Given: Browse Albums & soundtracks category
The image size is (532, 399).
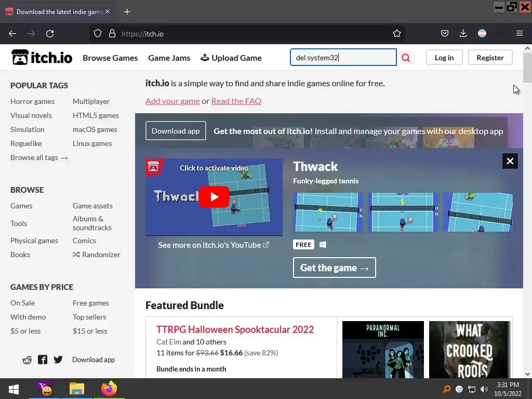Looking at the screenshot, I should (x=92, y=223).
